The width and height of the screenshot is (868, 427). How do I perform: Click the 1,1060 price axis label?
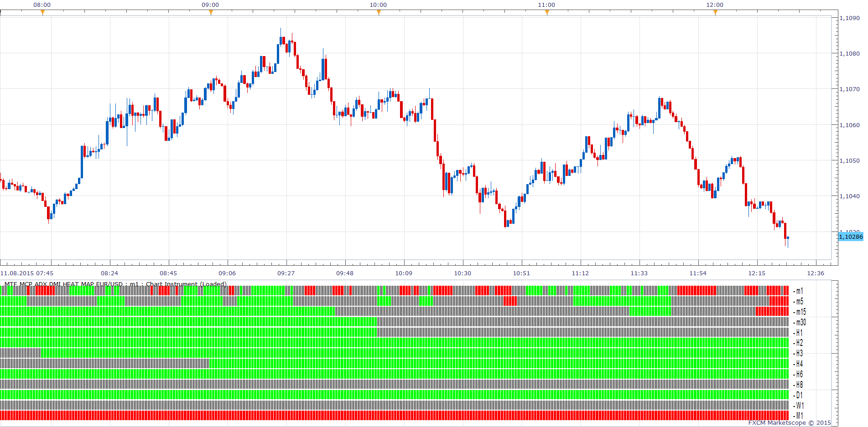(850, 125)
